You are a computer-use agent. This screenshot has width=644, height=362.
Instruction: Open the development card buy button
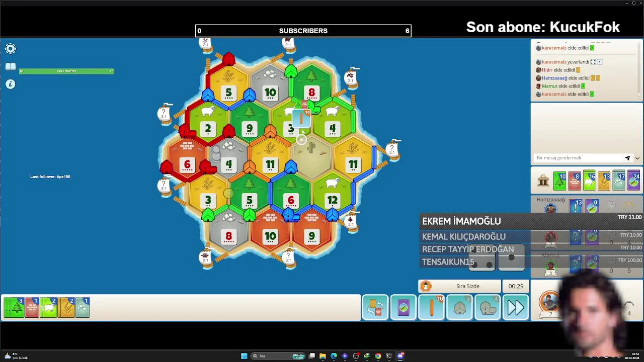[x=404, y=307]
